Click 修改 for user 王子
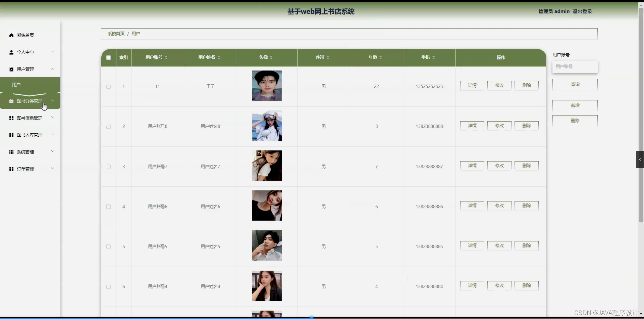The image size is (644, 319). pyautogui.click(x=499, y=86)
